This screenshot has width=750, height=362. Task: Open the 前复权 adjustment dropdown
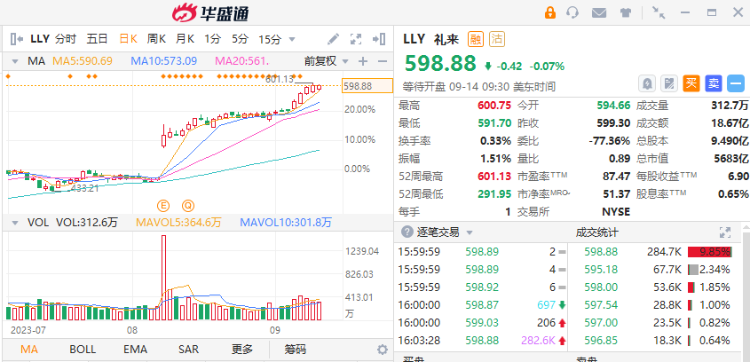(327, 61)
